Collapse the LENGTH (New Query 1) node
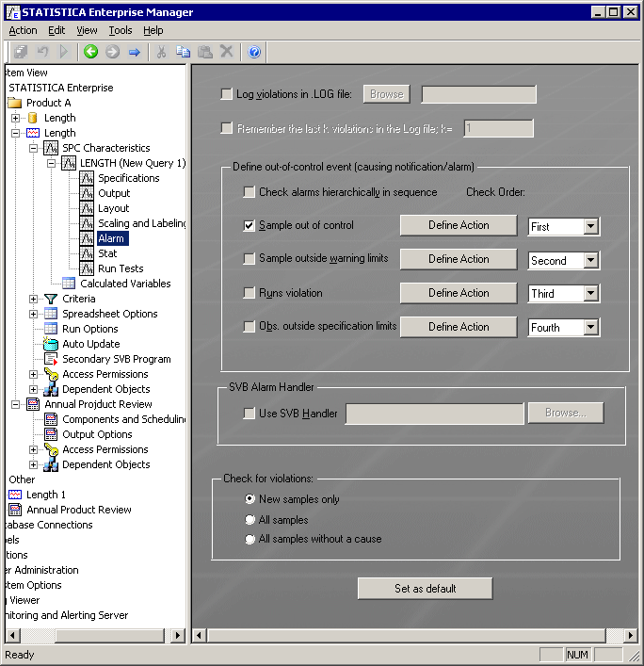 coord(51,163)
